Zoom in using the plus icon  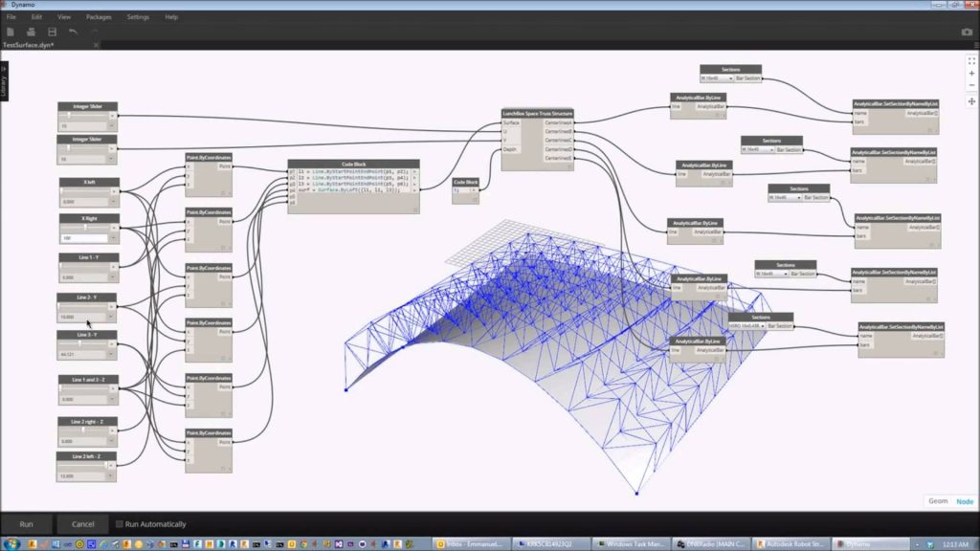click(971, 74)
